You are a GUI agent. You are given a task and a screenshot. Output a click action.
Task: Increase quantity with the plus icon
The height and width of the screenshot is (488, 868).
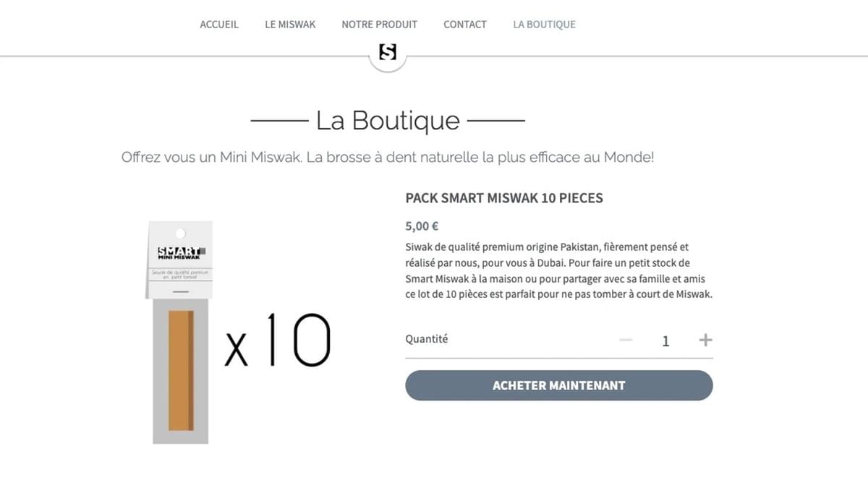tap(705, 341)
